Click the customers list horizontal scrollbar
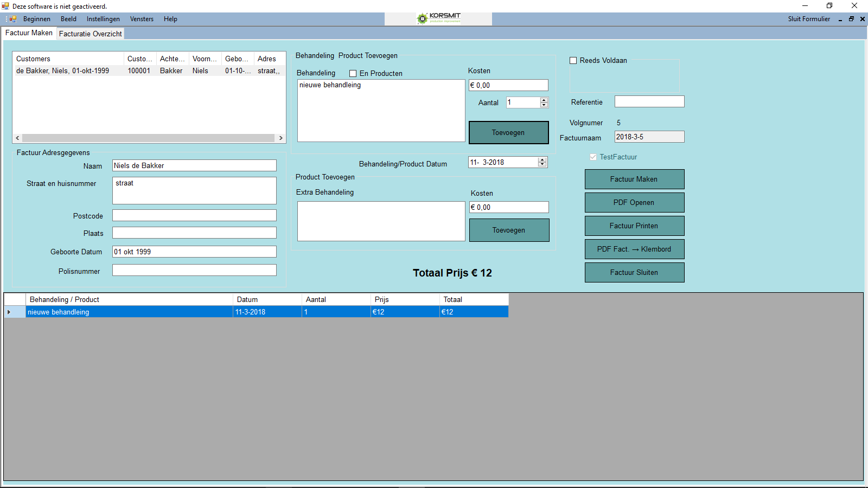The height and width of the screenshot is (488, 868). (149, 138)
